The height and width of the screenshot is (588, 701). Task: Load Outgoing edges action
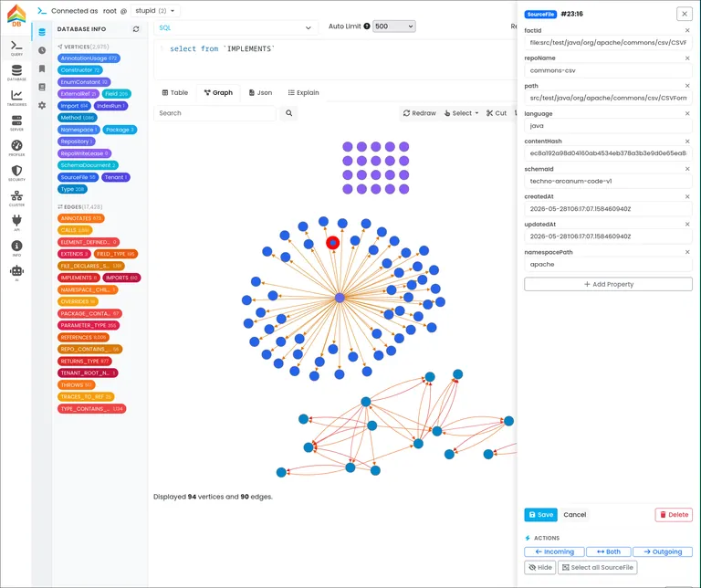pos(663,551)
